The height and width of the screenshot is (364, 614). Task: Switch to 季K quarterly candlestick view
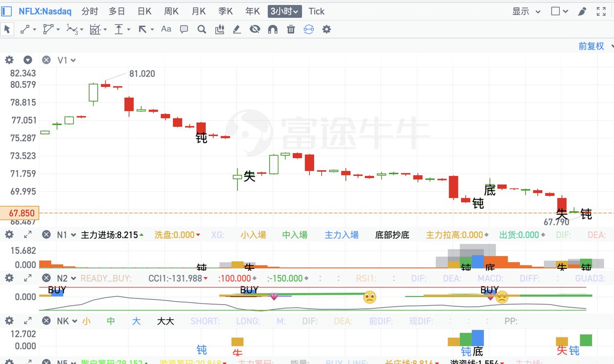click(226, 11)
